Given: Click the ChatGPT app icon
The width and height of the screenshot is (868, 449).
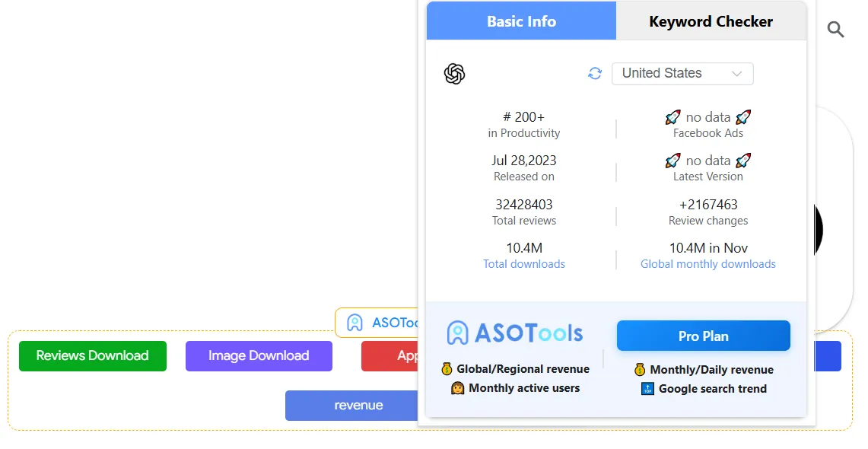Looking at the screenshot, I should click(x=454, y=74).
